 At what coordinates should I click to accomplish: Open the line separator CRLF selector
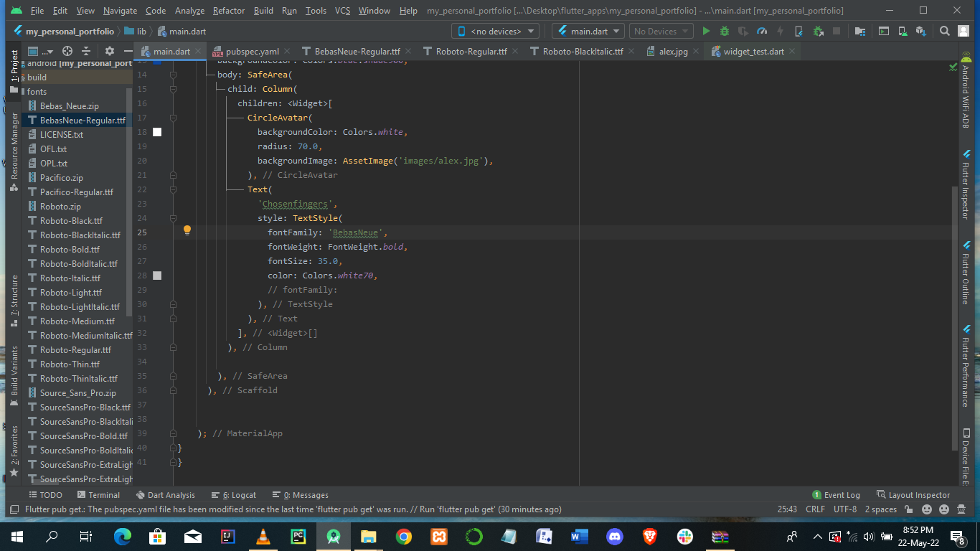(815, 509)
